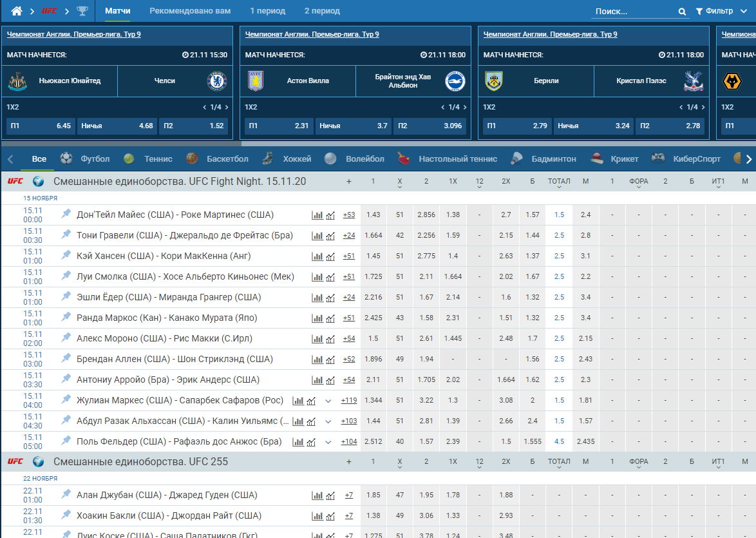Click the trophy icon in breadcrumb
Screen dimensions: 756x538
pyautogui.click(x=82, y=11)
